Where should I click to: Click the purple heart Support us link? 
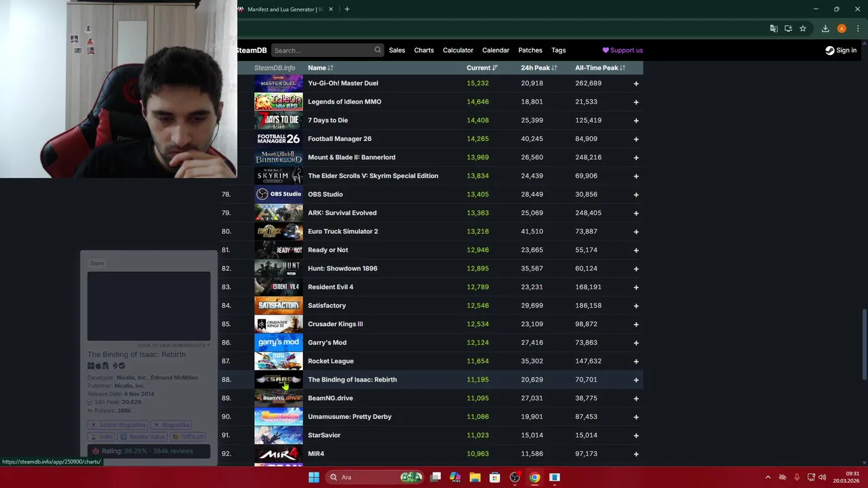tap(623, 50)
